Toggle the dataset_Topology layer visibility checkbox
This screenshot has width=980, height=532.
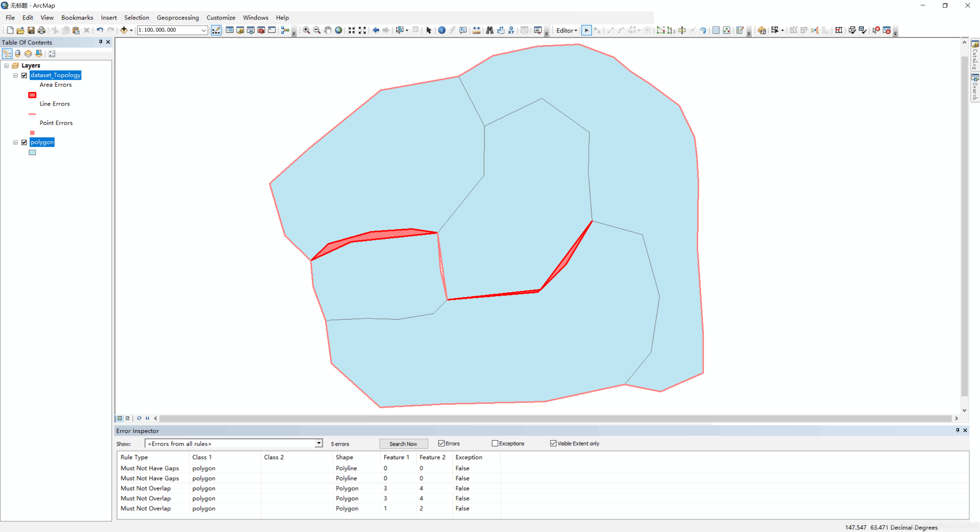tap(24, 75)
